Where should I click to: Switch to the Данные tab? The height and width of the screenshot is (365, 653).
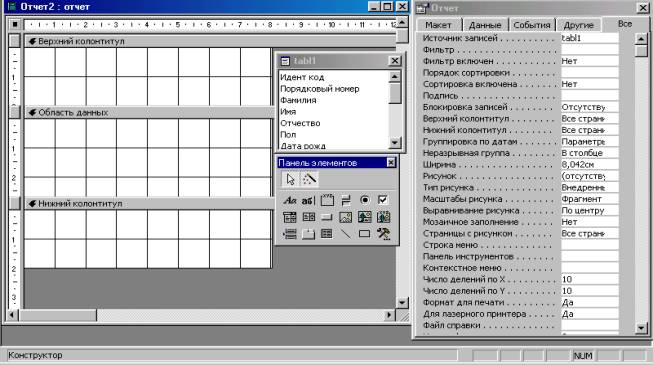[x=485, y=25]
